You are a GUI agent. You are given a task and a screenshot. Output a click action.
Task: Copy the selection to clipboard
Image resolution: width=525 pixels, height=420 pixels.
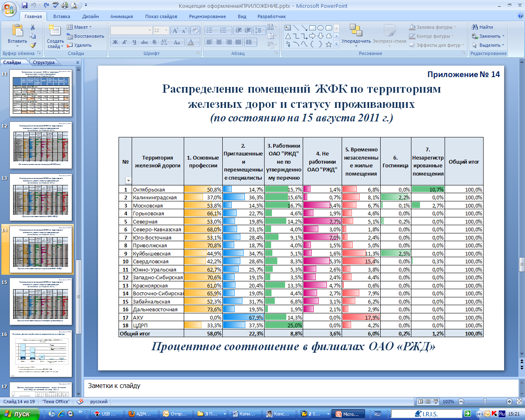[33, 36]
